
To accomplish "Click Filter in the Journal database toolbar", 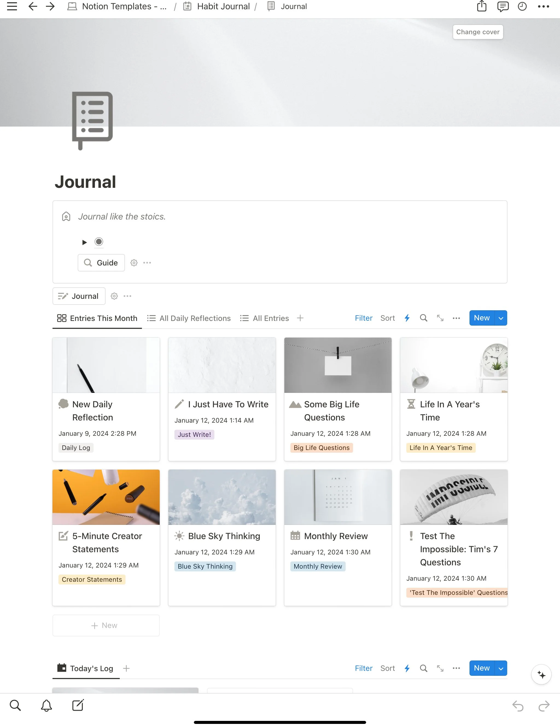I will click(363, 318).
